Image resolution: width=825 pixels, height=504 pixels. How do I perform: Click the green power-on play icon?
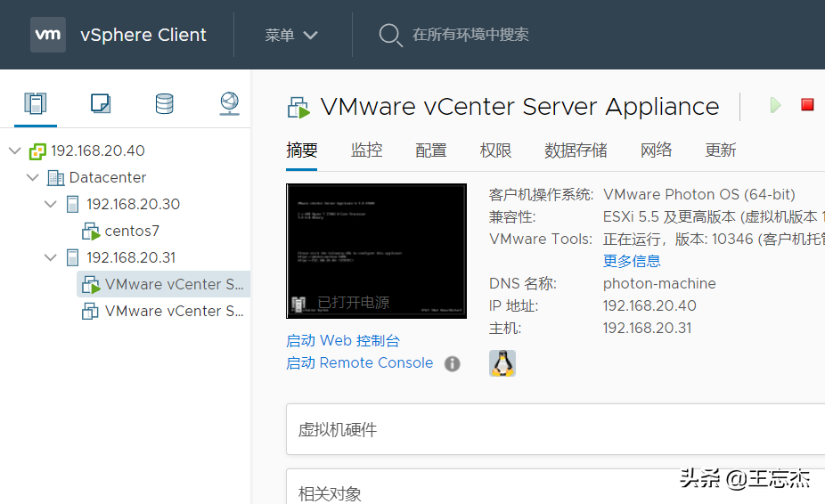[x=775, y=105]
